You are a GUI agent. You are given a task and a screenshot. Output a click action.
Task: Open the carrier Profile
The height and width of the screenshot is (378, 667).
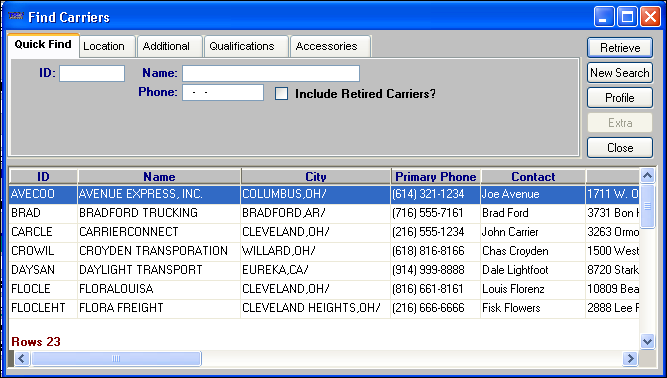click(620, 98)
